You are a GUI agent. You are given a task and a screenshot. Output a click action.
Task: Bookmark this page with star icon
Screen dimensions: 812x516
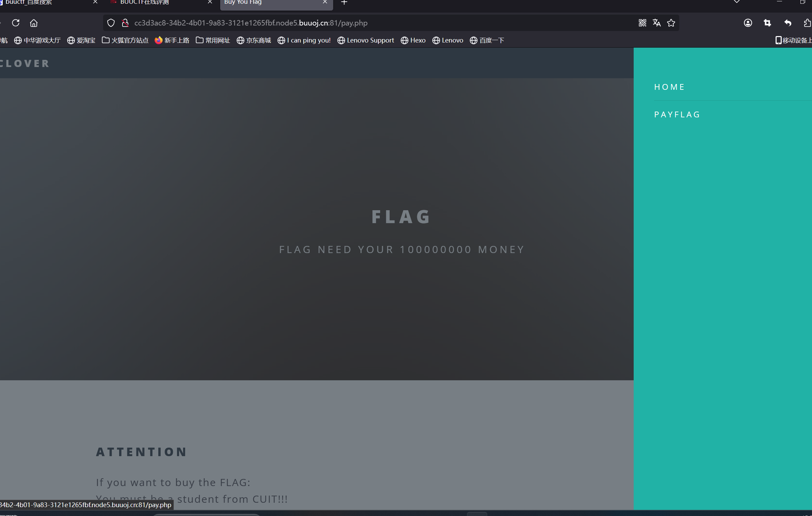671,23
